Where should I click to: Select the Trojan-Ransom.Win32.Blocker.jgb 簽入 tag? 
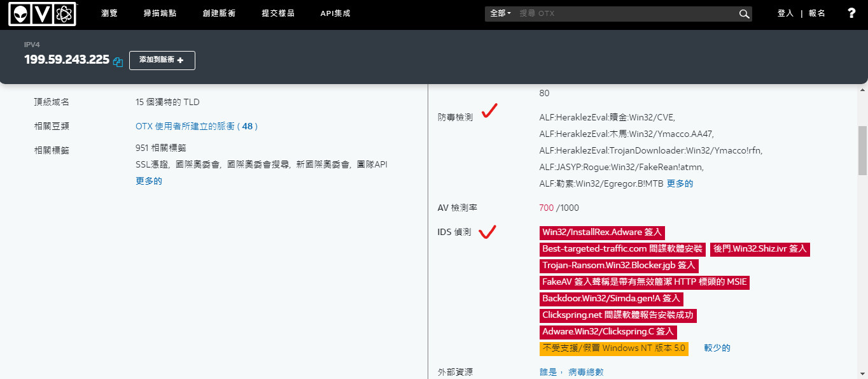[620, 266]
